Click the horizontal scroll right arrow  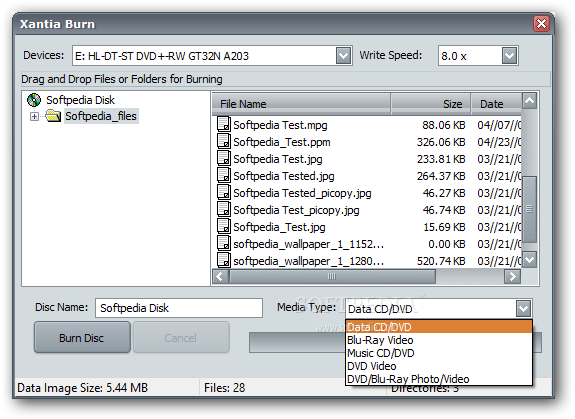[512, 276]
